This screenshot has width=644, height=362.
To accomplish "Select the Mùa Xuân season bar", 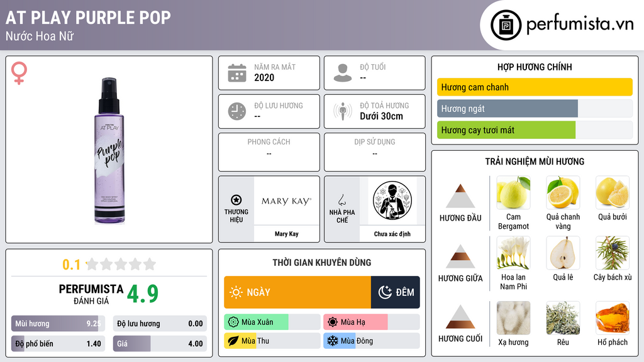I will click(272, 322).
